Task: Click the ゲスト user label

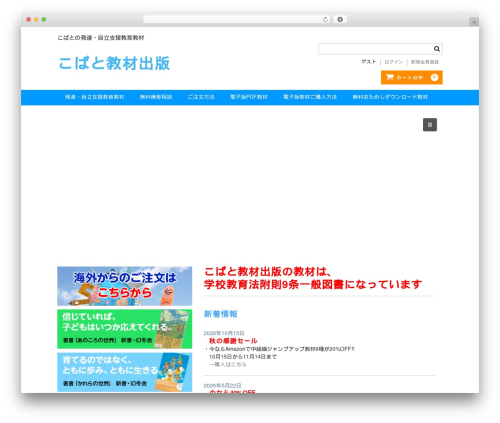Action: point(369,62)
